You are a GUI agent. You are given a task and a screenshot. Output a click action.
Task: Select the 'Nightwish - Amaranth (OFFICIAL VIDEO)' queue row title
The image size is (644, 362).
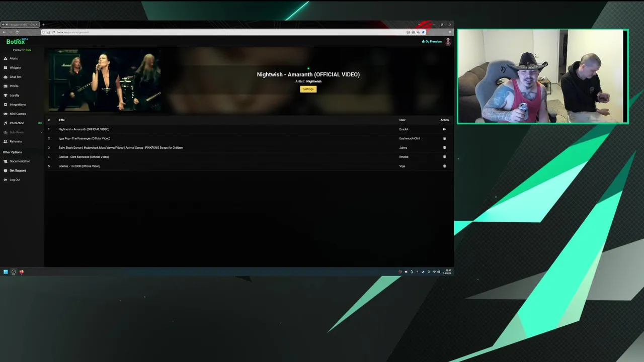tap(84, 129)
